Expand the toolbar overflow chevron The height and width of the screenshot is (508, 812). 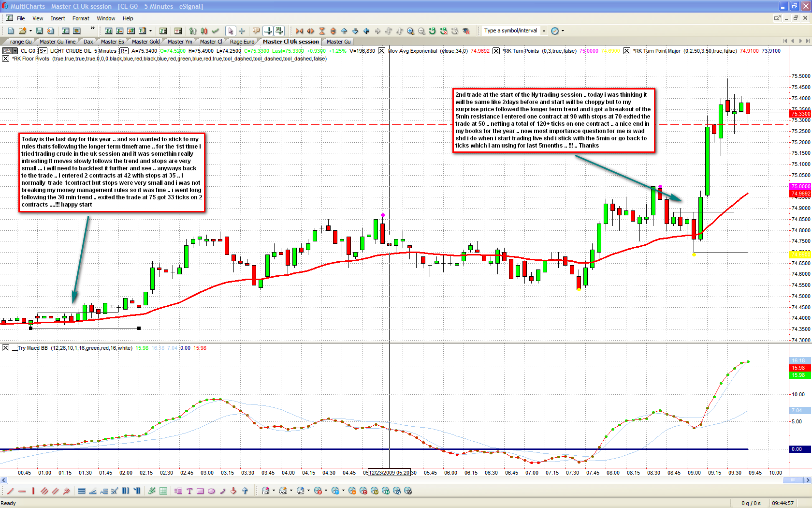(x=93, y=28)
